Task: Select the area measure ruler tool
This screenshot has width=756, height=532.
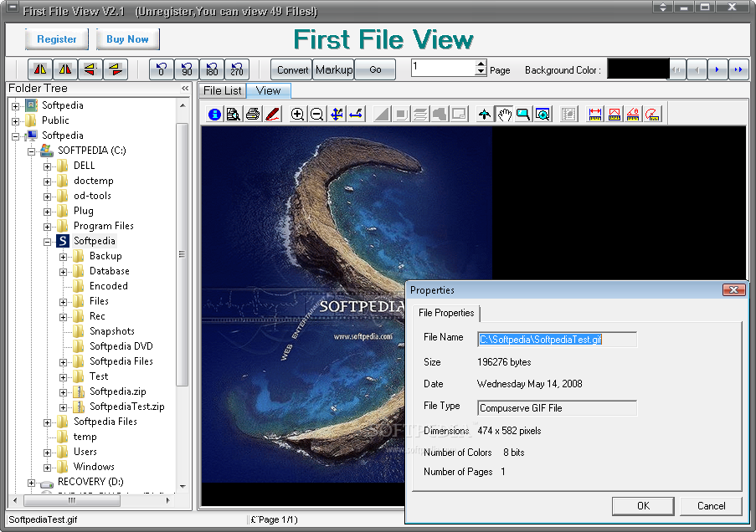Action: coord(614,115)
